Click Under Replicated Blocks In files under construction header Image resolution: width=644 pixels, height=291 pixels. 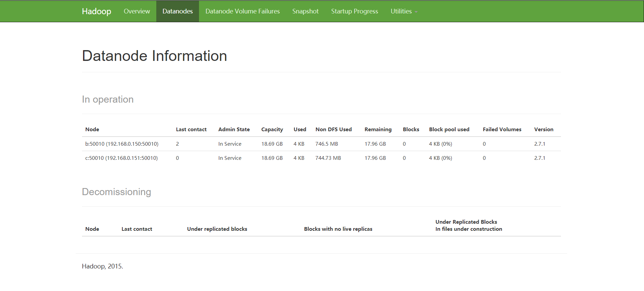point(469,225)
